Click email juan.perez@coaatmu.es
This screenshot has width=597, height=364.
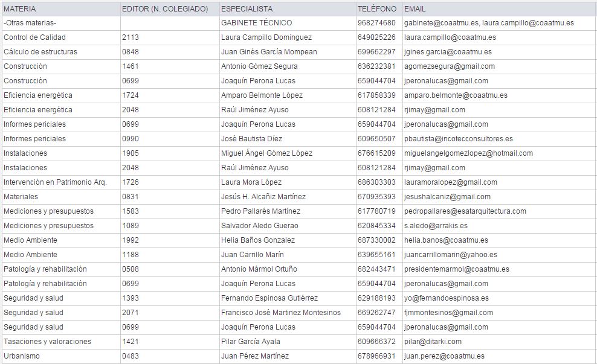point(444,356)
